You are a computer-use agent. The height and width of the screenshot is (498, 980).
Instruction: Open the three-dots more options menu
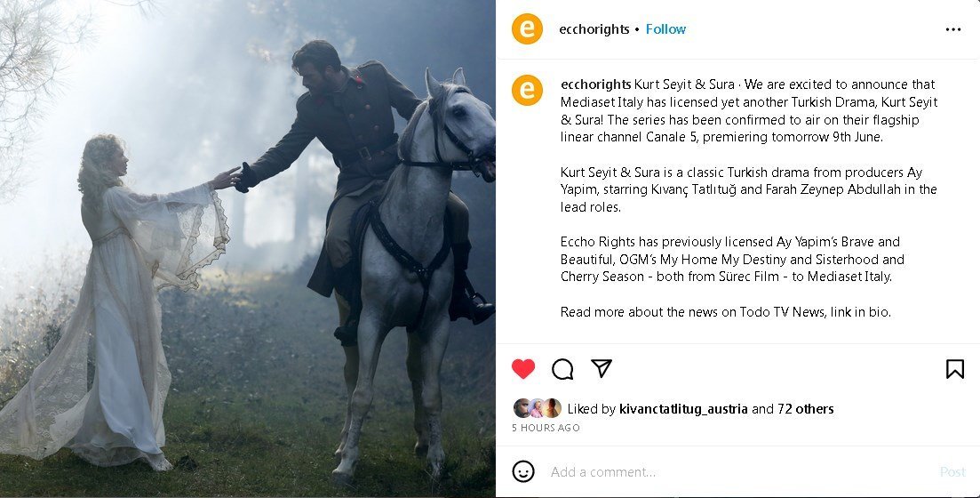coord(953,29)
